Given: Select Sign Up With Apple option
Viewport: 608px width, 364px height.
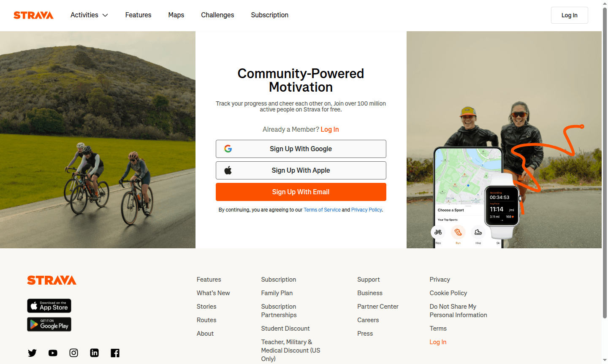Looking at the screenshot, I should [301, 170].
